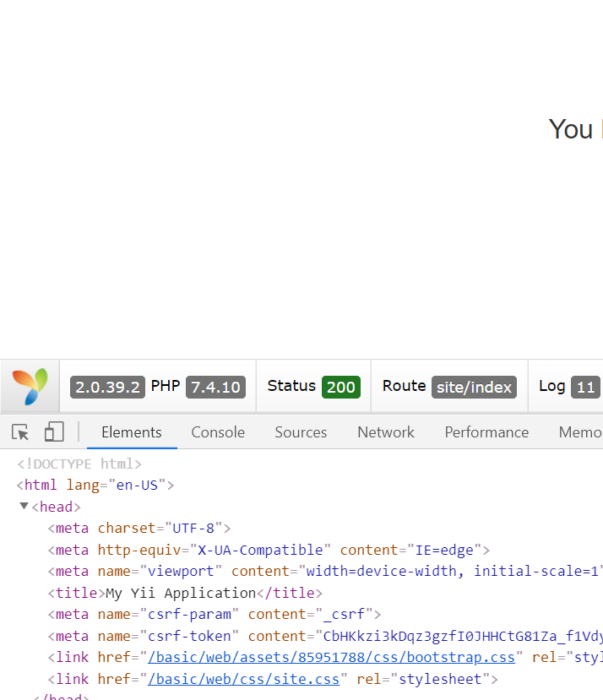Viewport: 603px width, 700px height.
Task: Select the meta charset UTF-8 node
Action: click(139, 528)
